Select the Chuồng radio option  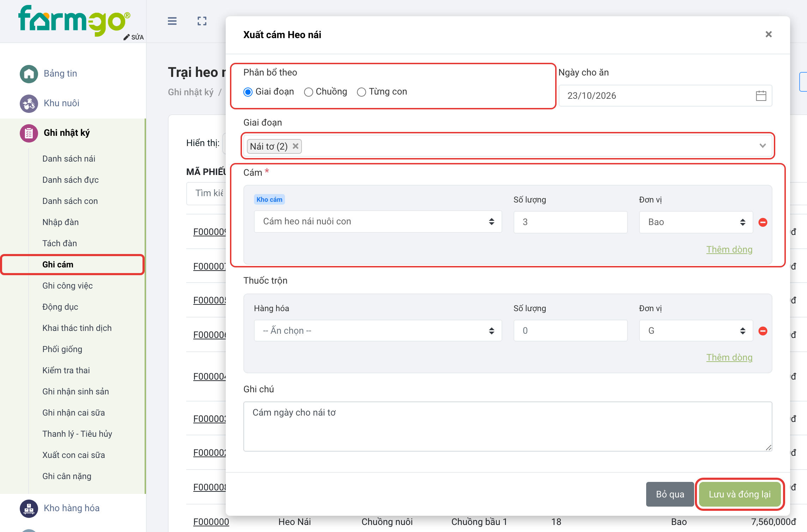(308, 92)
